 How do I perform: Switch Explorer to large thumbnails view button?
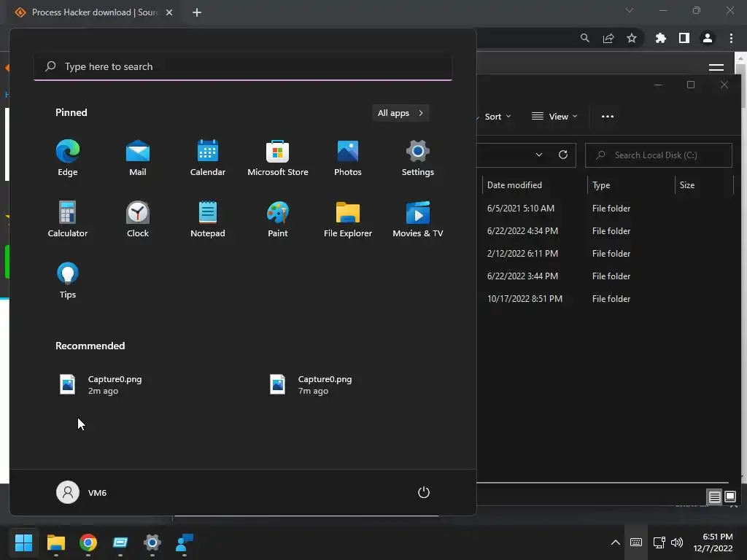point(729,497)
